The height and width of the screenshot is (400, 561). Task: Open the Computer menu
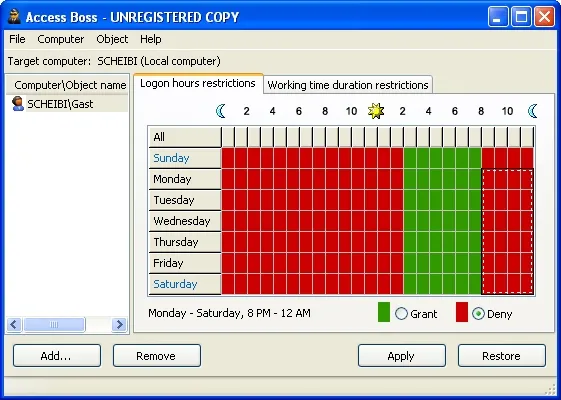pos(60,39)
